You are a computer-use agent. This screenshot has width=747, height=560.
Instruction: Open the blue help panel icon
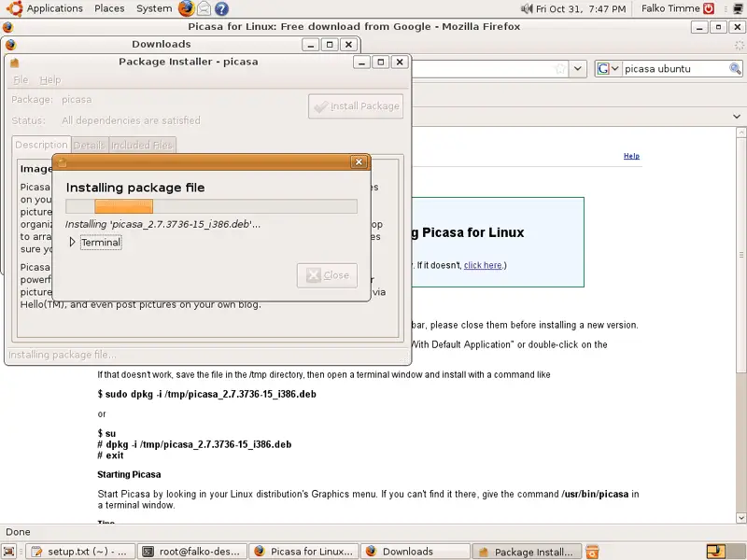[x=221, y=8]
